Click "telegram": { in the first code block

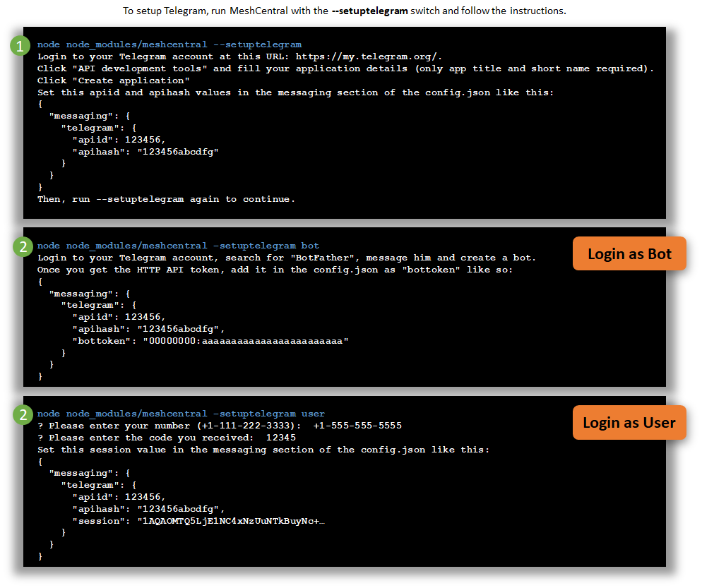click(98, 128)
